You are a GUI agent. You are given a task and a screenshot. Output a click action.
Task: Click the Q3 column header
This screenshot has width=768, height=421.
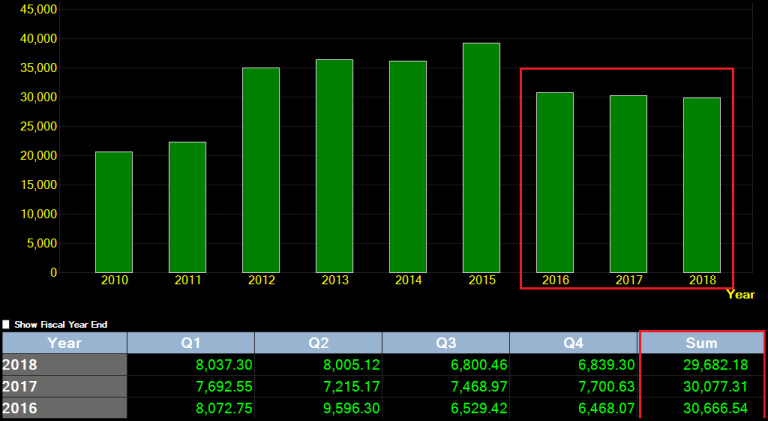[446, 343]
